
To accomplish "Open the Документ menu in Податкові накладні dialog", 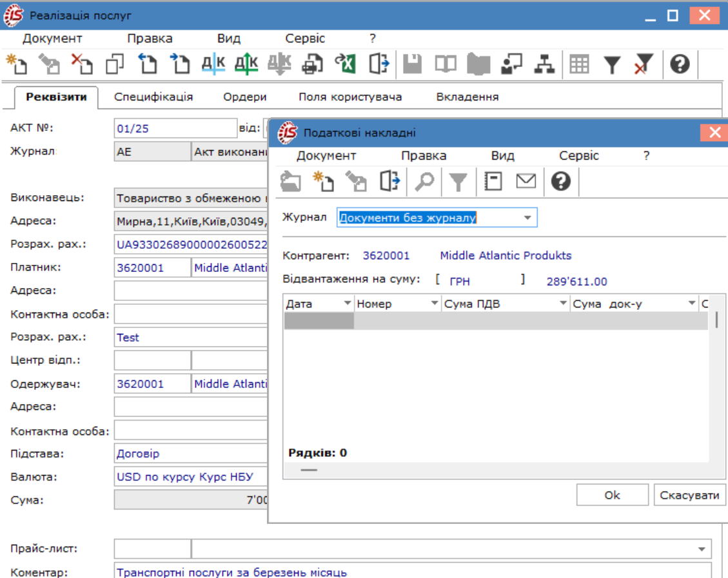I will pos(326,156).
